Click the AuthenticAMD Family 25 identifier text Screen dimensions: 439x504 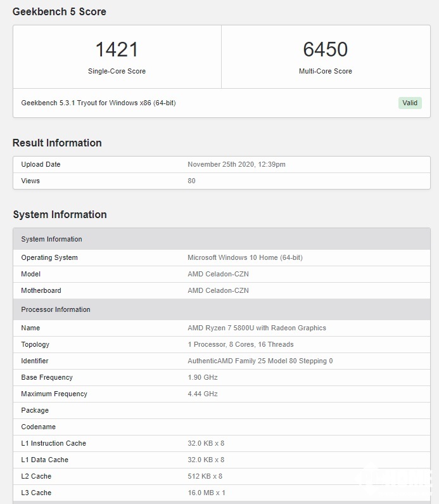260,361
